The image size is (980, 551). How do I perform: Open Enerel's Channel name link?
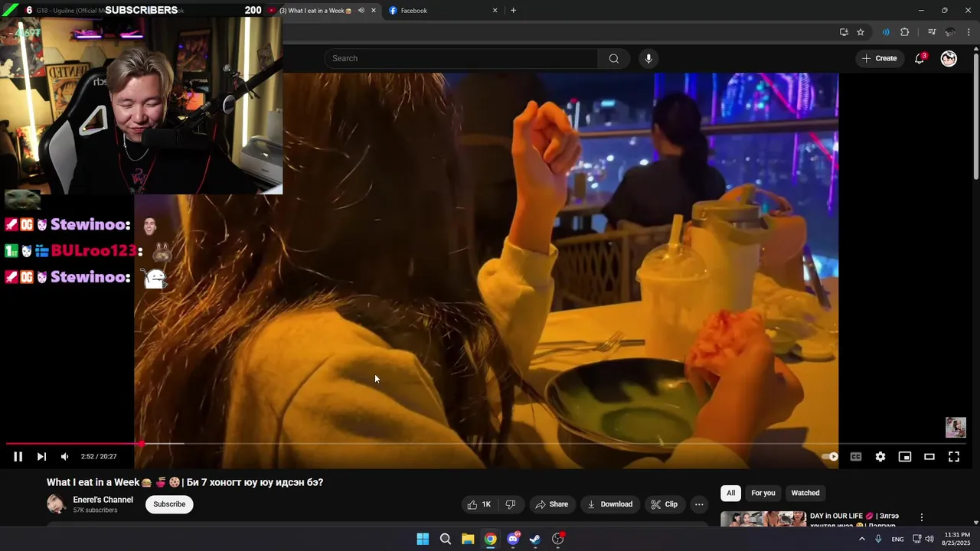click(103, 500)
